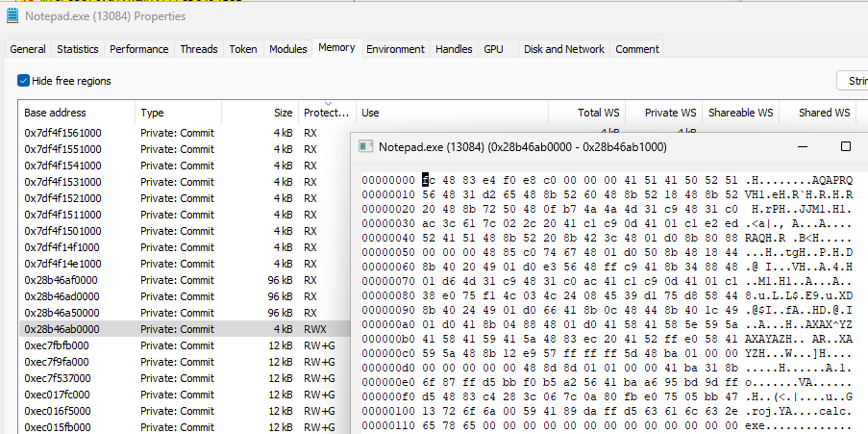Switch to the Comment tab
This screenshot has width=868, height=434.
coord(637,49)
